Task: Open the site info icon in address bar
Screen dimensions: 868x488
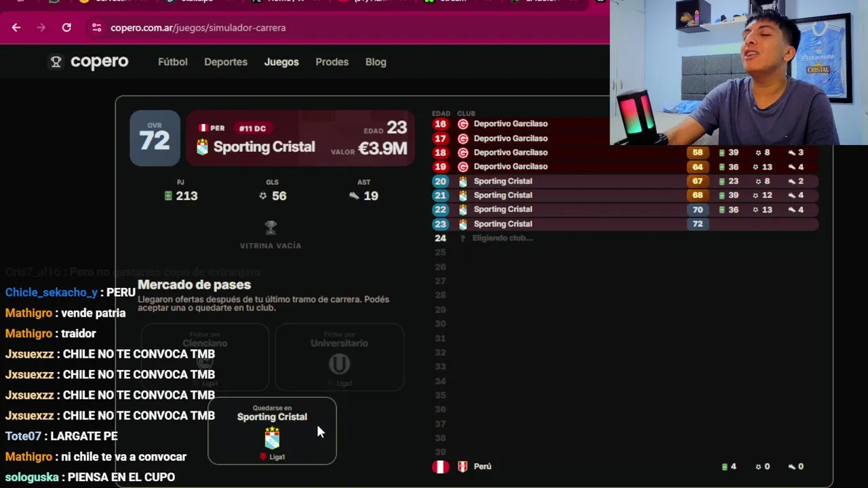Action: pos(96,28)
